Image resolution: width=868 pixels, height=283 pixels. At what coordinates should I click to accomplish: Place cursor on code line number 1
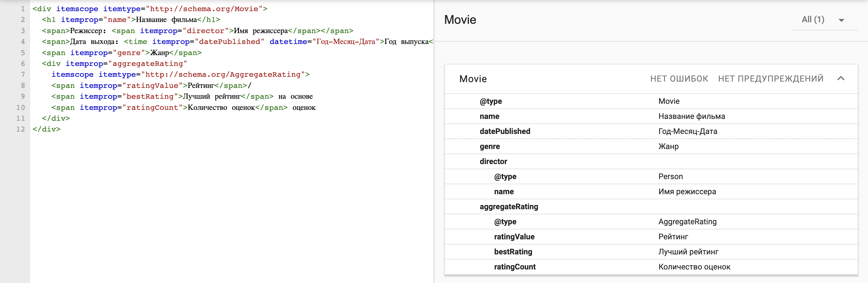click(23, 9)
